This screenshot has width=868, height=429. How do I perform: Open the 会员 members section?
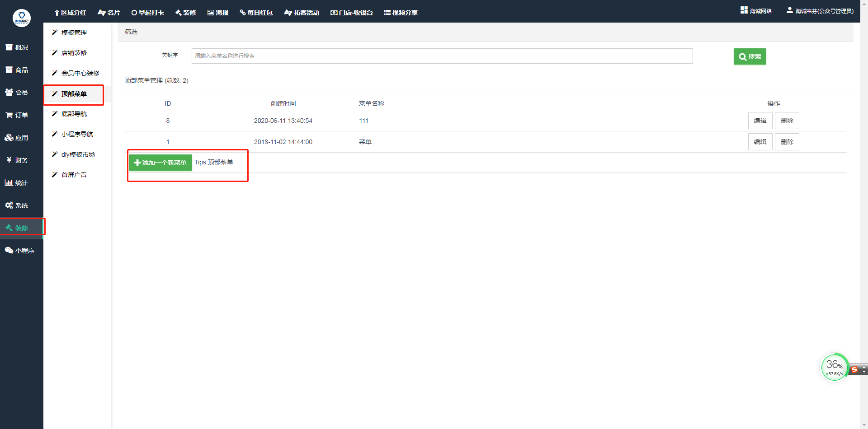coord(21,93)
